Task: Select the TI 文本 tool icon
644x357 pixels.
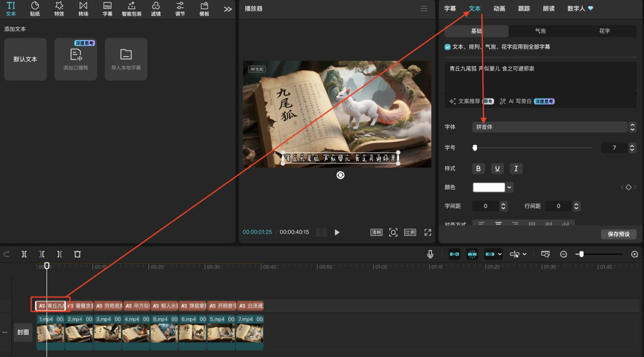Action: click(11, 8)
